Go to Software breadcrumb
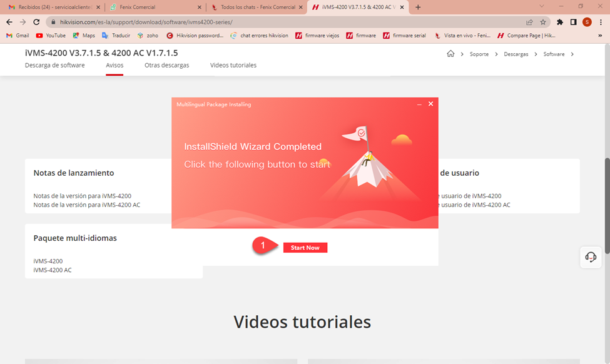The width and height of the screenshot is (610, 364). pos(554,54)
